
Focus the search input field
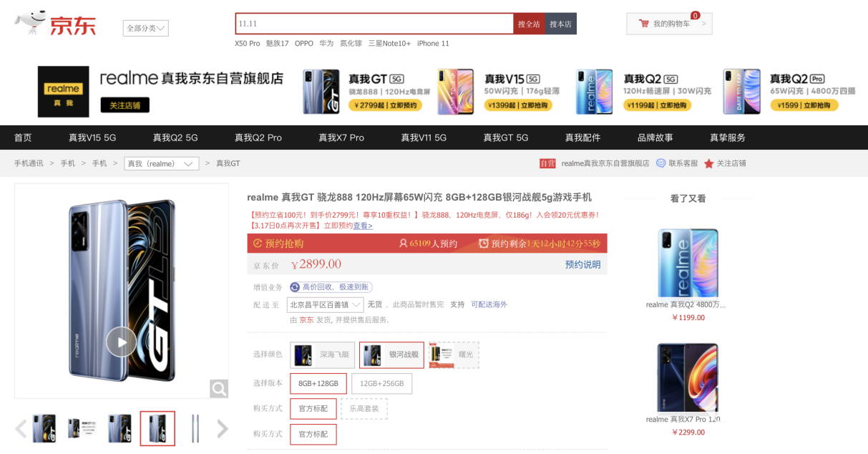click(374, 24)
